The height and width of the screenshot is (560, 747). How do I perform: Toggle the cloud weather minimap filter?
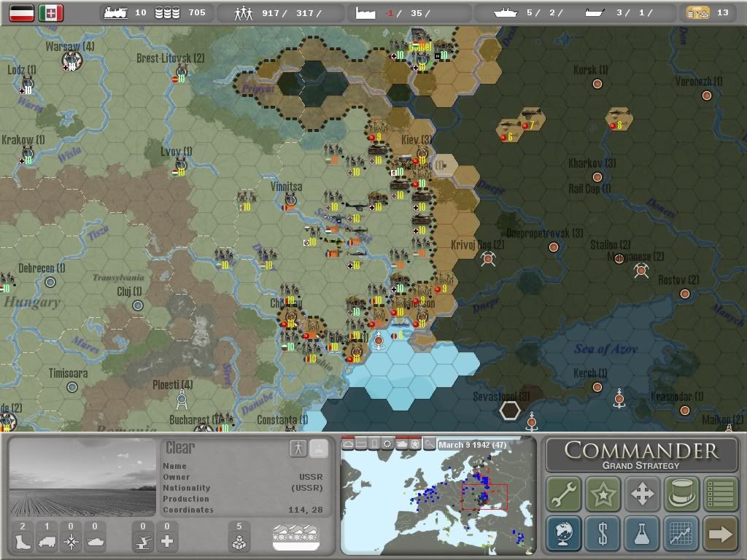(x=348, y=444)
